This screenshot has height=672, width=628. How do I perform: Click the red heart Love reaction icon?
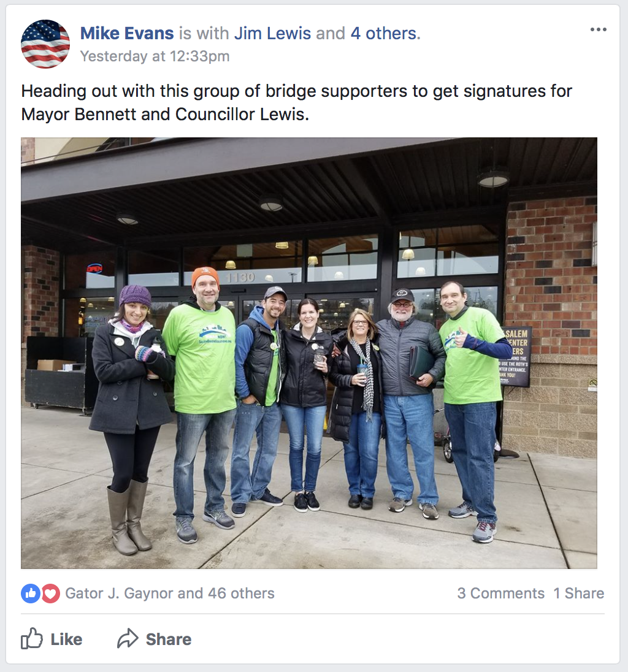point(50,594)
